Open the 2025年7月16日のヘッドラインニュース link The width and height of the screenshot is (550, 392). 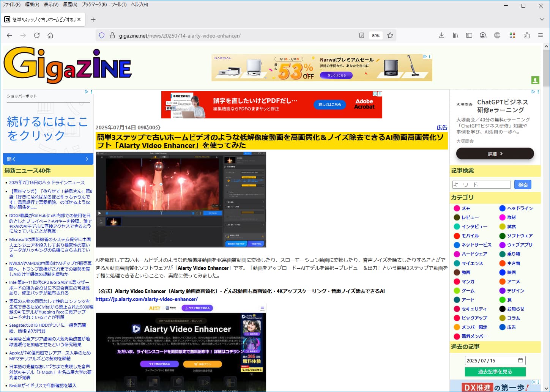pos(47,183)
